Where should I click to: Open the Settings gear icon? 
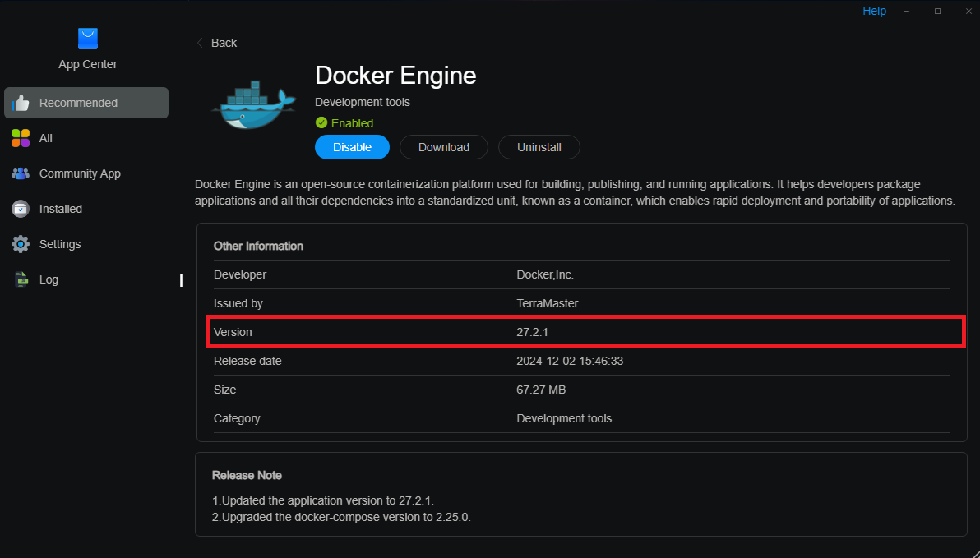click(20, 243)
